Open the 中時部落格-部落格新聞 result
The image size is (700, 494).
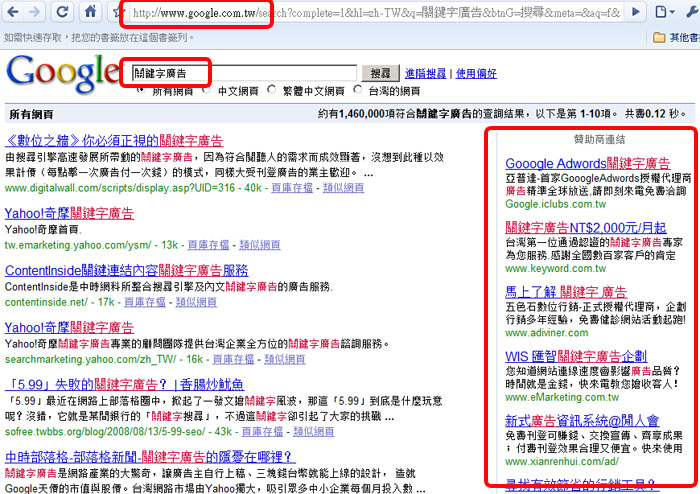point(150,457)
